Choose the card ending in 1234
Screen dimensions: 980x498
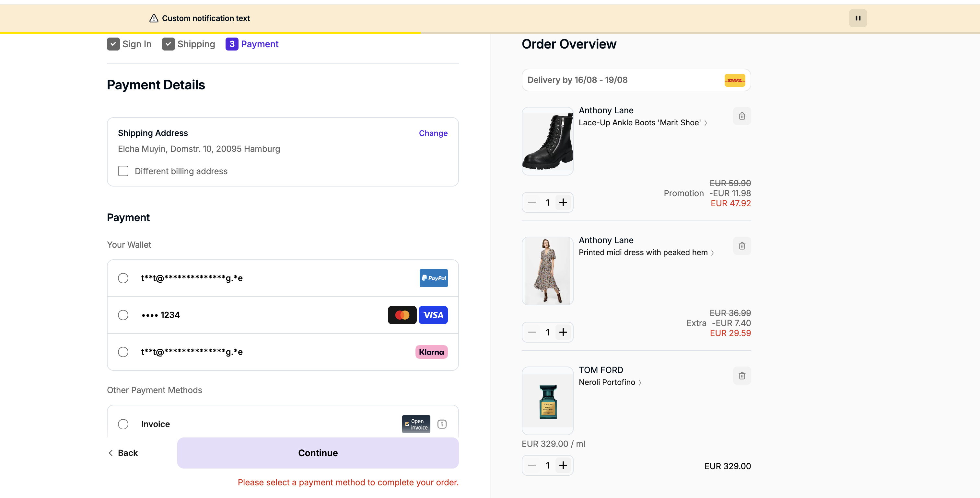(123, 315)
